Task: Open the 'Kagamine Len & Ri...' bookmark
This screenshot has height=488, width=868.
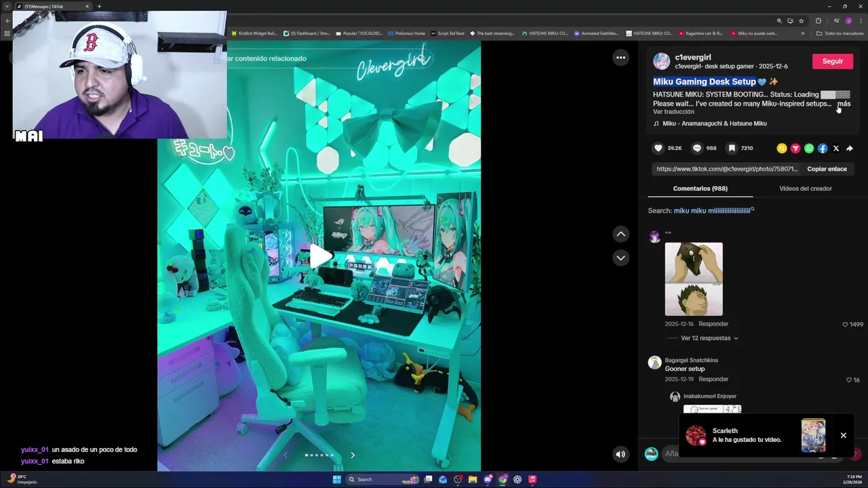Action: 701,33
